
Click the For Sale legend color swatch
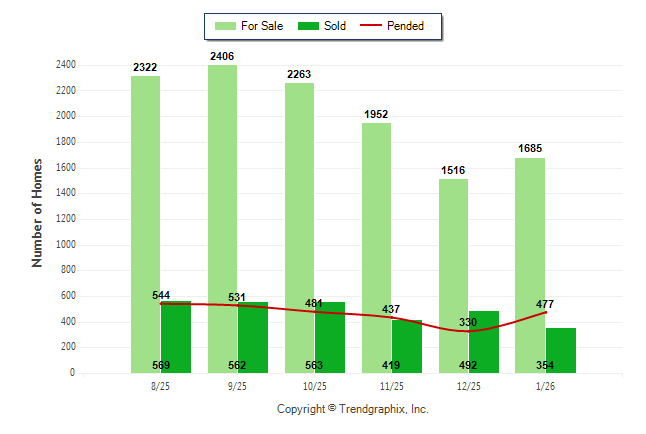pos(226,26)
